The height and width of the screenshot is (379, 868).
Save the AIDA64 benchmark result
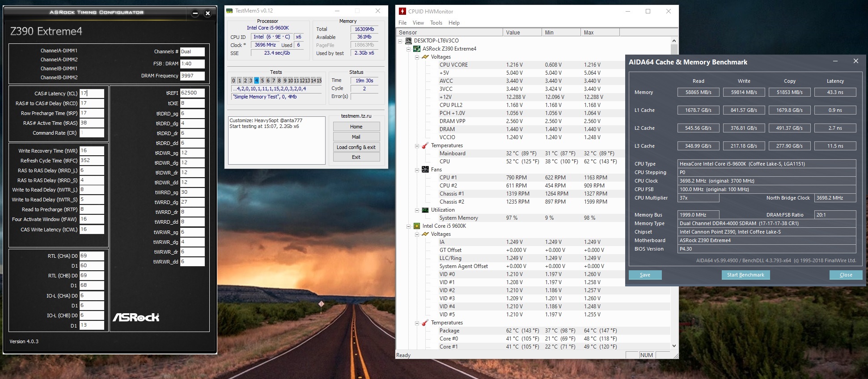[645, 275]
